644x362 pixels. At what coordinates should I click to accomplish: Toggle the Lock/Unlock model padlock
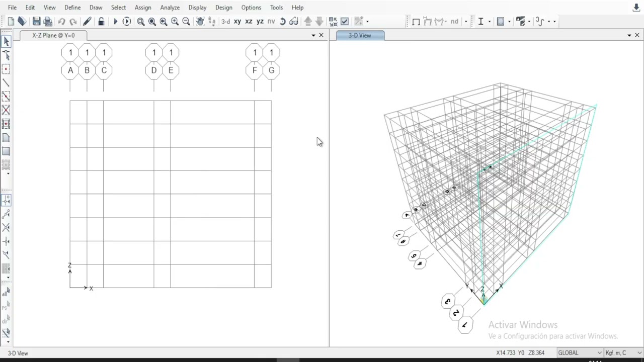(101, 21)
